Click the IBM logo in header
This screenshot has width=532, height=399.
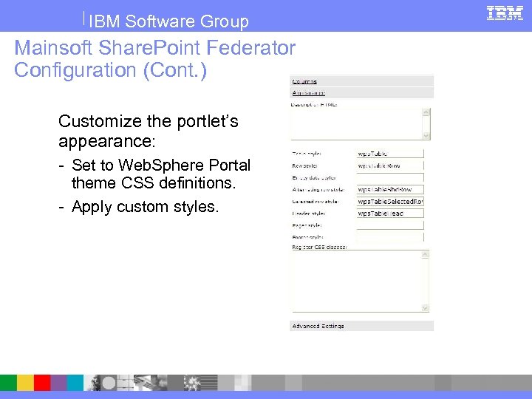tap(505, 13)
